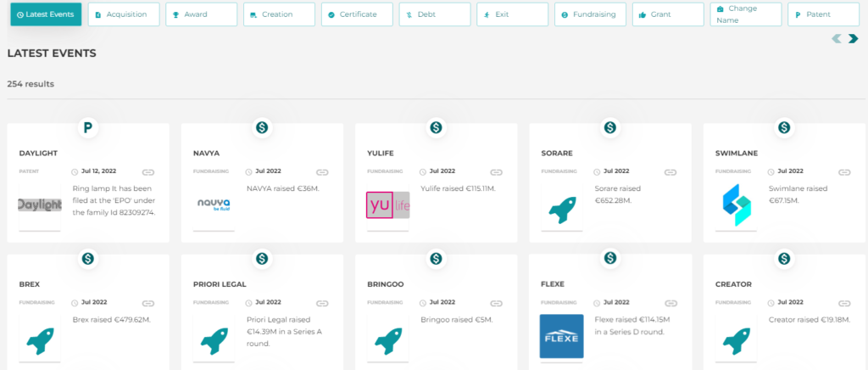
Task: Open the Change Name tab
Action: point(746,14)
